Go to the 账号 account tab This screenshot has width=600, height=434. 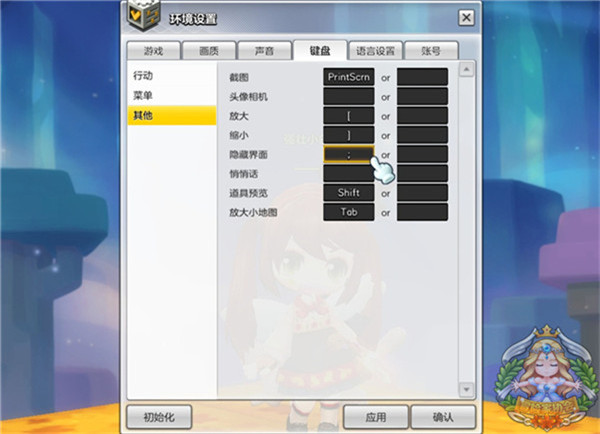(431, 51)
